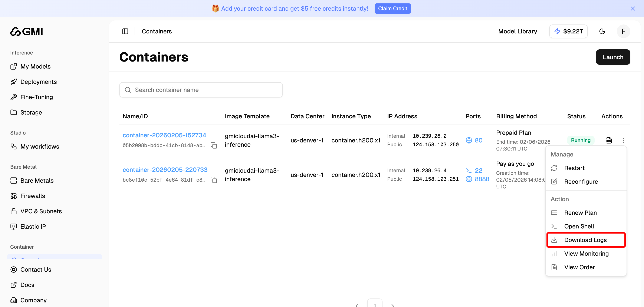Select View Monitoring in the menu
Viewport: 644px width, 307px height.
(x=586, y=254)
